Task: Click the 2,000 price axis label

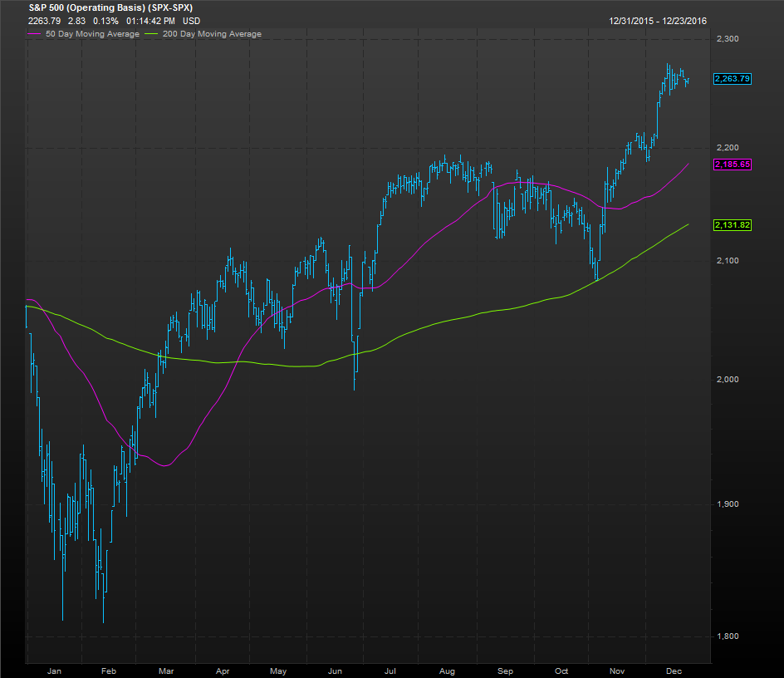Action: (x=728, y=379)
